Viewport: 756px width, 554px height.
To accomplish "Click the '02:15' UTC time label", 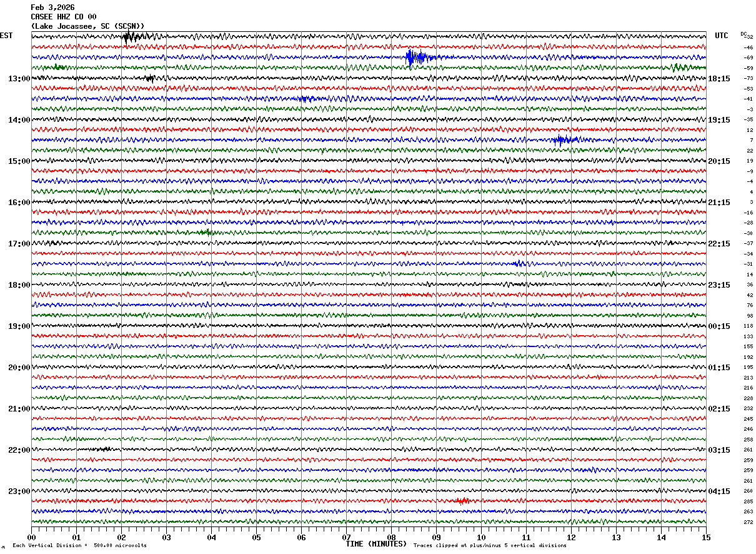I will click(x=719, y=409).
